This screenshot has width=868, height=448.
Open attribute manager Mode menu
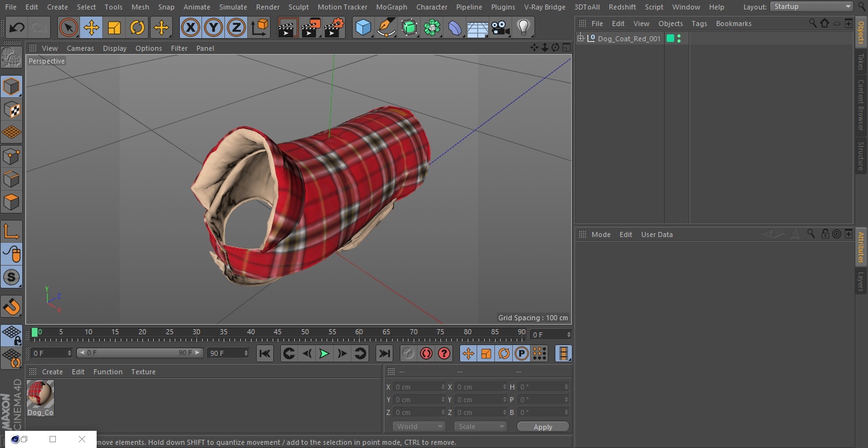[600, 234]
